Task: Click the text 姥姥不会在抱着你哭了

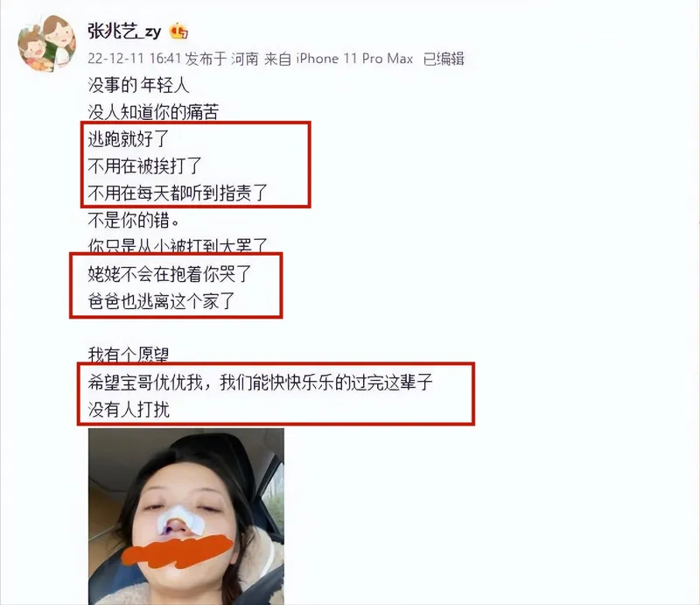Action: pyautogui.click(x=170, y=274)
